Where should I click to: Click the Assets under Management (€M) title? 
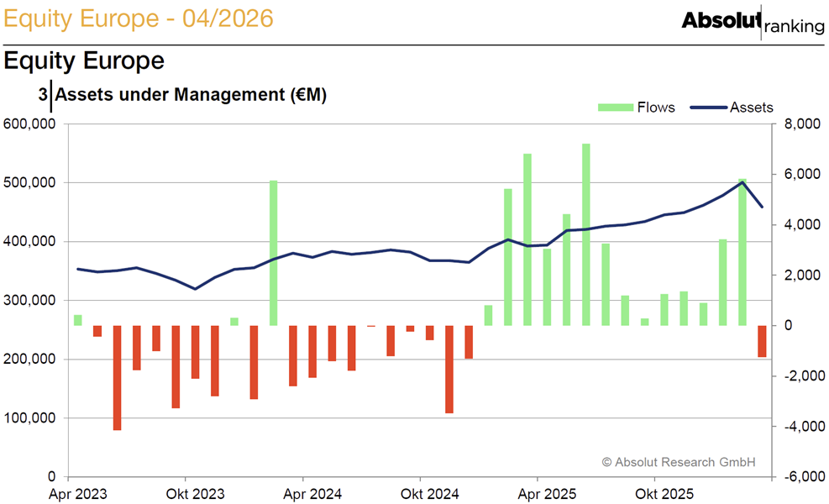(191, 95)
